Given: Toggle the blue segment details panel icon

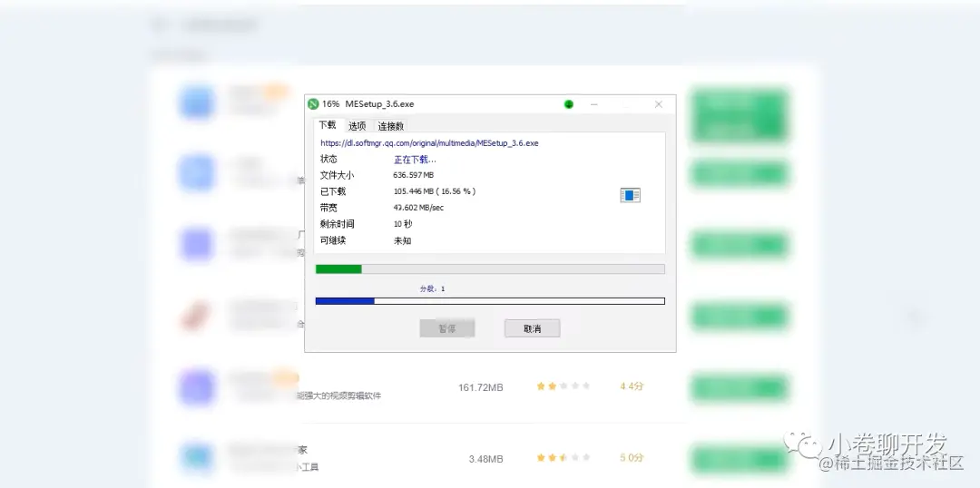Looking at the screenshot, I should [630, 195].
